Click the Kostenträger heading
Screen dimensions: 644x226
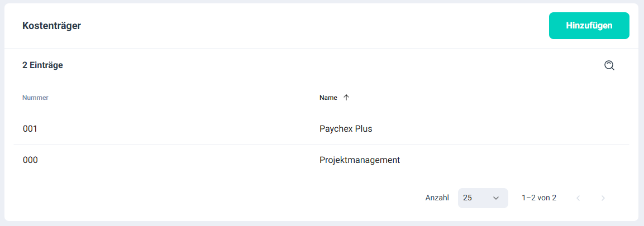[52, 26]
